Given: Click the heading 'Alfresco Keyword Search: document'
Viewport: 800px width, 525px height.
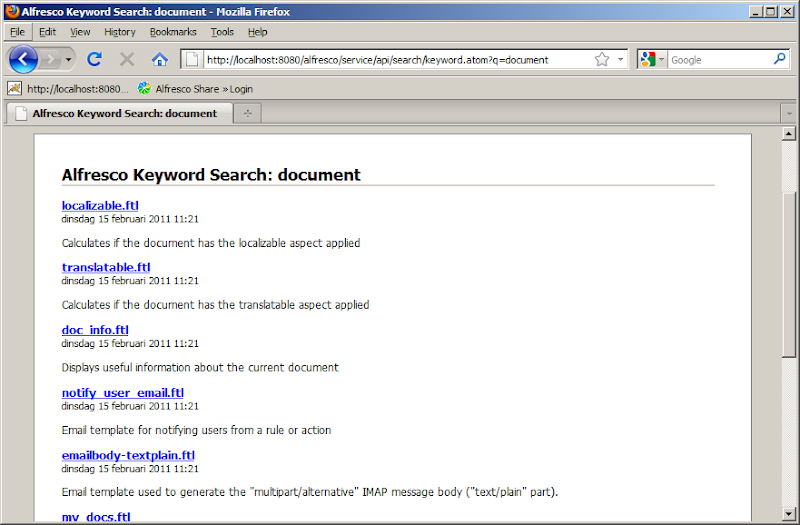Looking at the screenshot, I should [x=211, y=175].
